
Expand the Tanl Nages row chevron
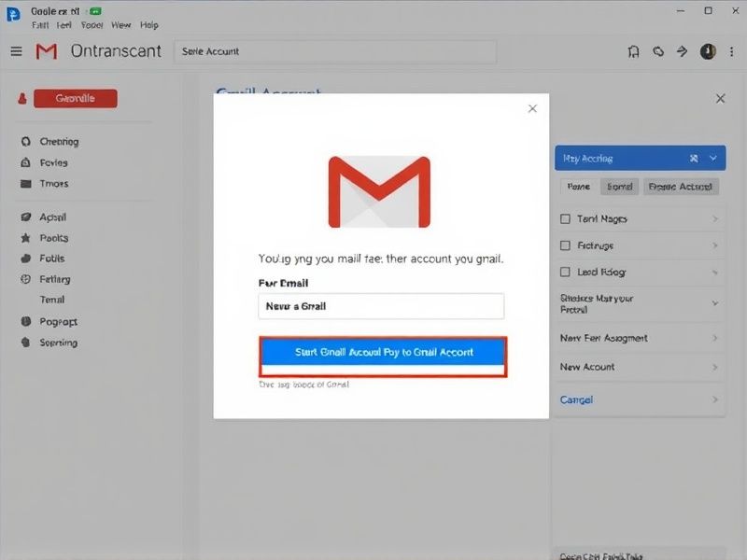pos(715,218)
